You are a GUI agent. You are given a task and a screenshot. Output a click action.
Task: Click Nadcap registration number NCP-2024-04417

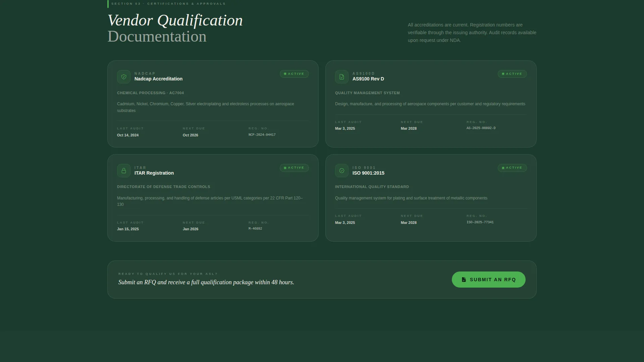pyautogui.click(x=262, y=135)
